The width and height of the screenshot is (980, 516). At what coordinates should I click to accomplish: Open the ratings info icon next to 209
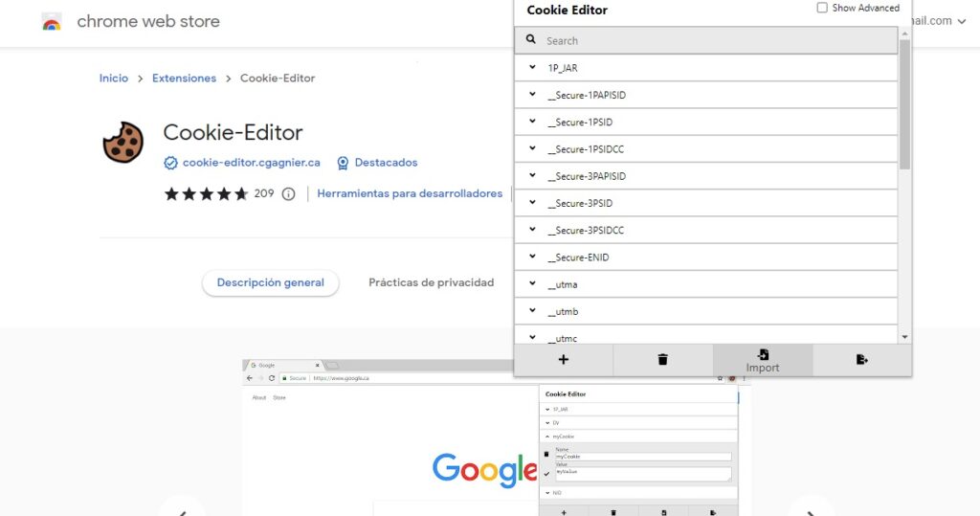(x=288, y=194)
